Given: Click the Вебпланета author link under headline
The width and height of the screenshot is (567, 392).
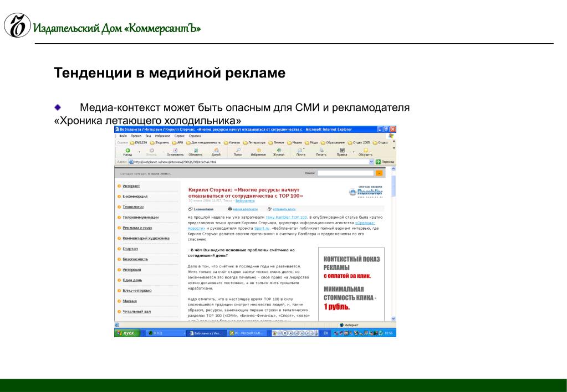Looking at the screenshot, I should (245, 201).
